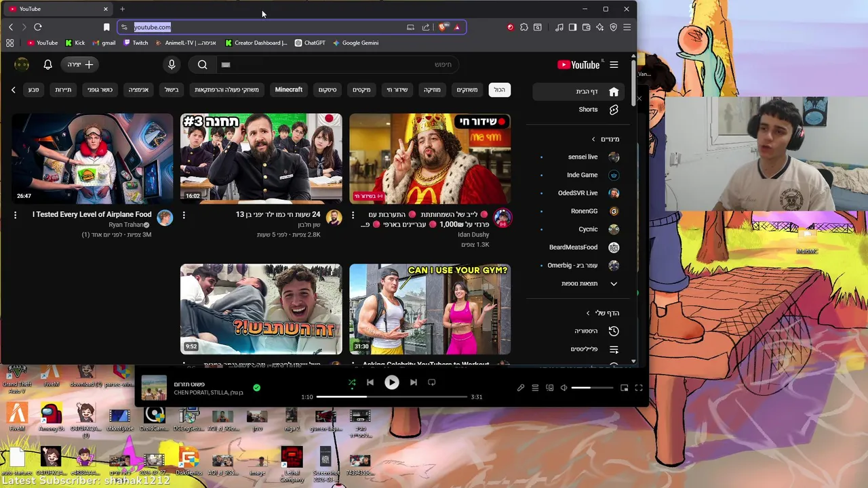This screenshot has height=488, width=868.
Task: Select the 'שידור חי' category chip
Action: [397, 89]
